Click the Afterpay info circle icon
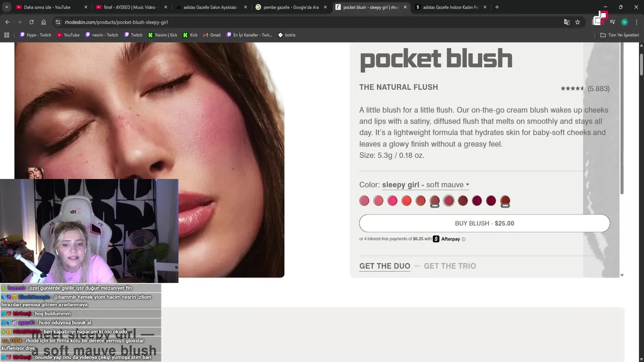Image resolution: width=644 pixels, height=362 pixels. [463, 239]
